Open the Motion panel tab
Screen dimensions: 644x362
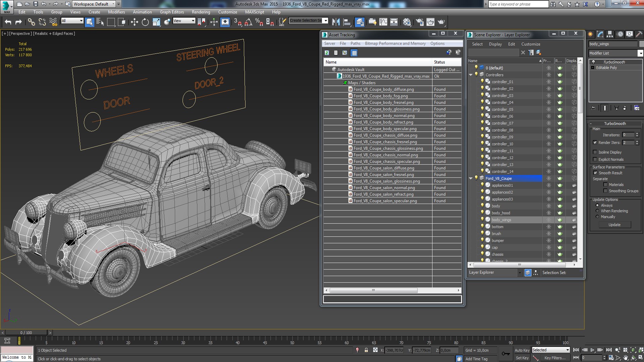pos(620,34)
